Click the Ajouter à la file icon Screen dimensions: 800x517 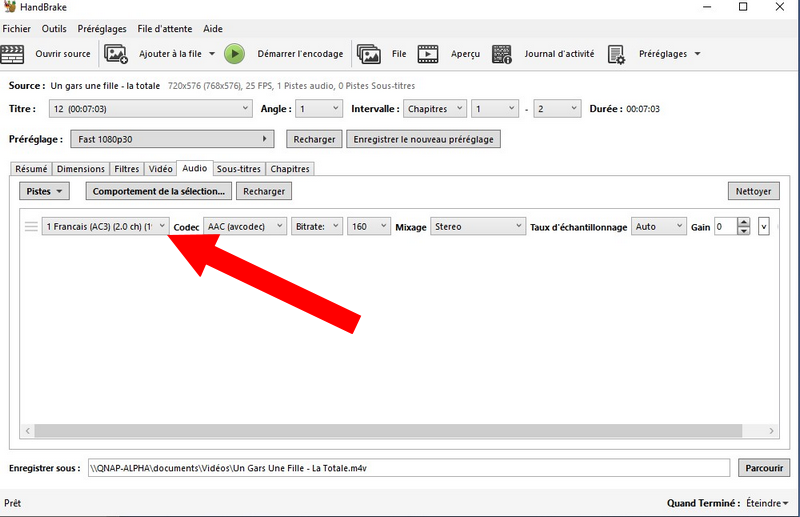tap(117, 54)
